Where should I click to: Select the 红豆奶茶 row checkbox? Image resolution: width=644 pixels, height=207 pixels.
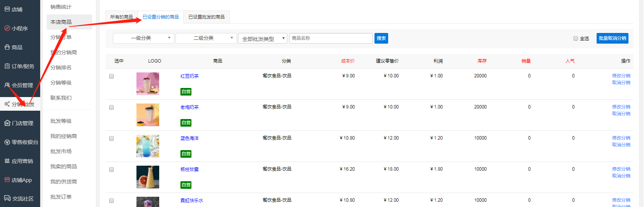[x=111, y=76]
